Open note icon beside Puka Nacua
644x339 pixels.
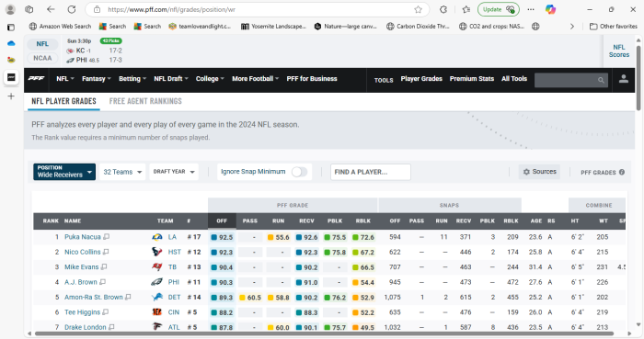[x=107, y=237]
